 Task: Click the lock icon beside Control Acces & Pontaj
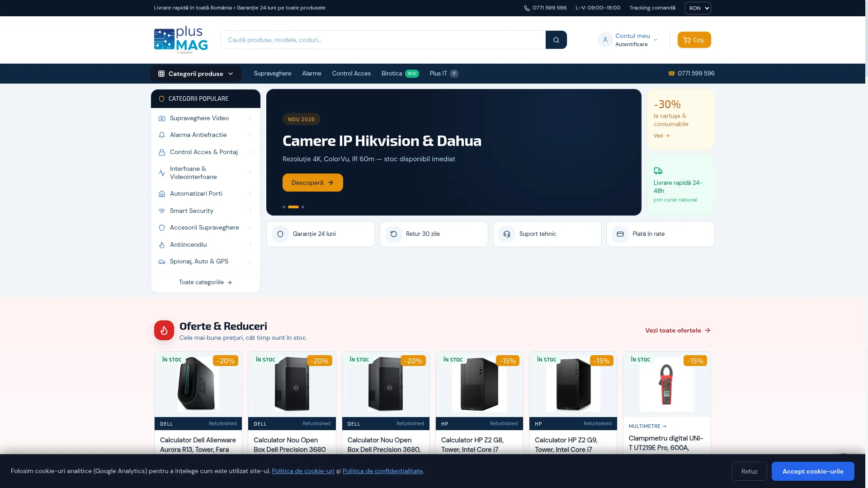pos(162,152)
